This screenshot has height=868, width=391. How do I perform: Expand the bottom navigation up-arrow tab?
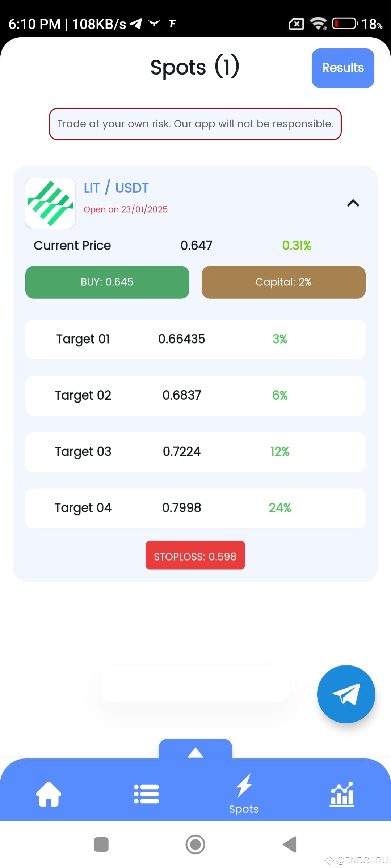click(x=195, y=749)
